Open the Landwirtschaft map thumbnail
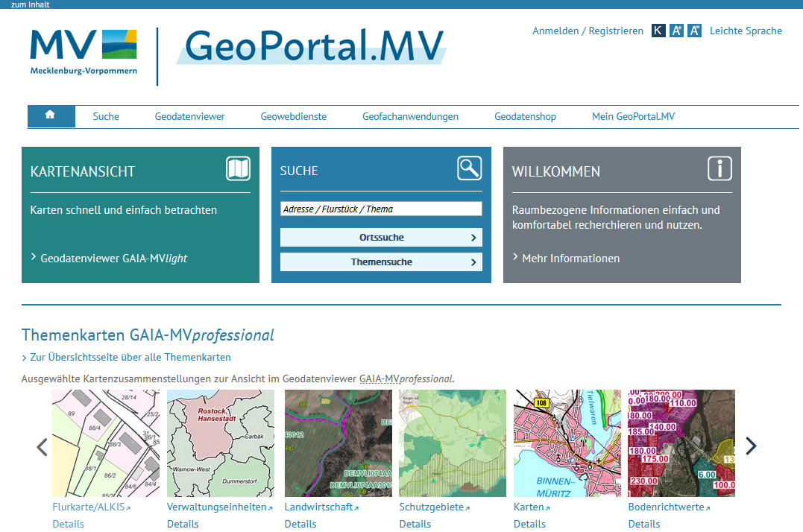 [338, 443]
